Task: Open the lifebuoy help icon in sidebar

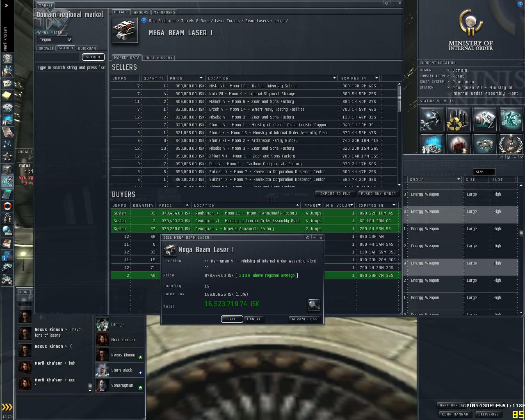Action: pos(7,206)
